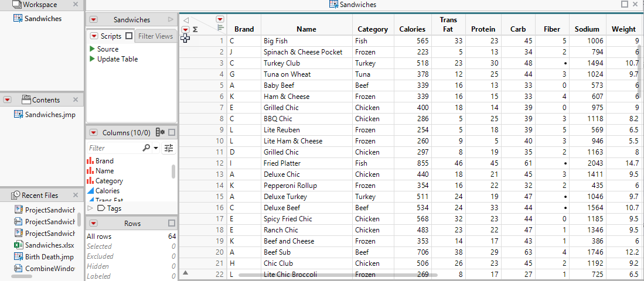The height and width of the screenshot is (281, 644).
Task: Select the Calories column header
Action: (x=412, y=29)
